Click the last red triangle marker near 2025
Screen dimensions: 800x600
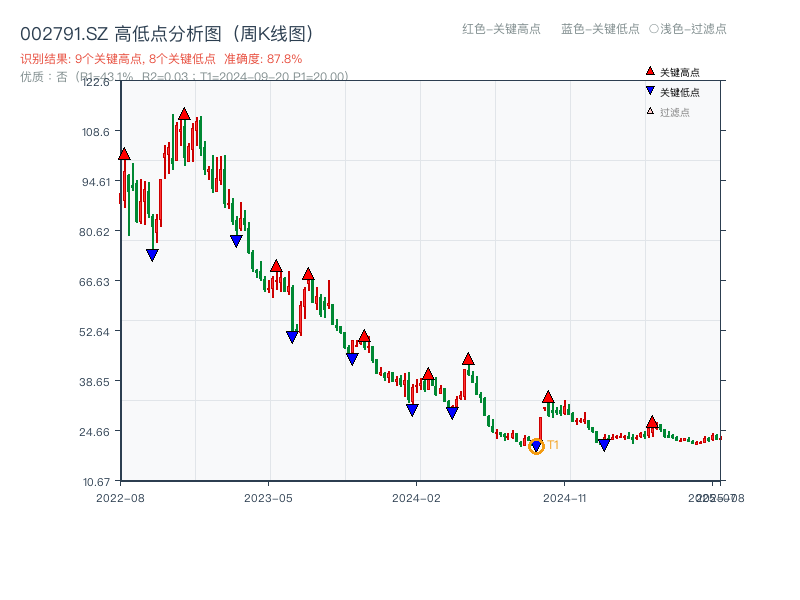tap(651, 422)
